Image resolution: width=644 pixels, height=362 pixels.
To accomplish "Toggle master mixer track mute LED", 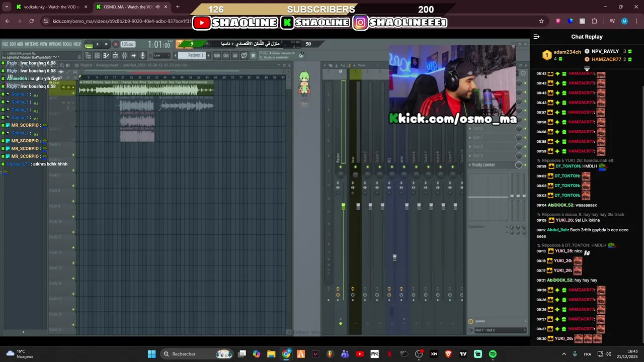I will 341,167.
